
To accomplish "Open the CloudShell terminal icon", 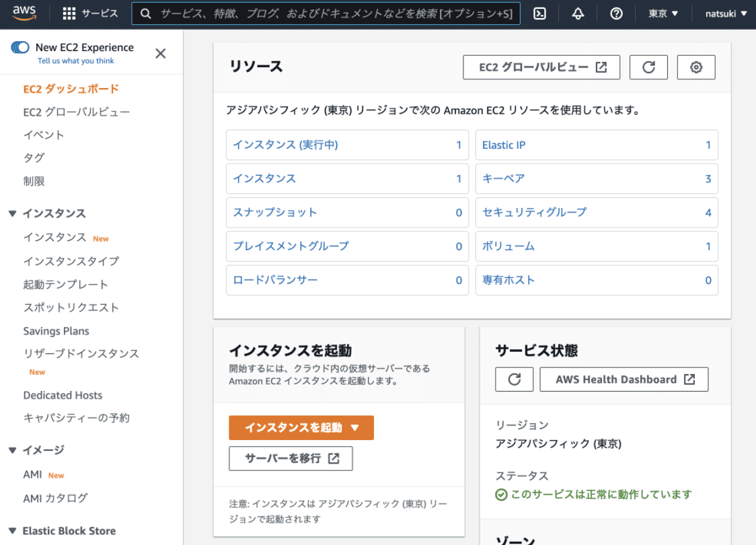I will click(540, 13).
